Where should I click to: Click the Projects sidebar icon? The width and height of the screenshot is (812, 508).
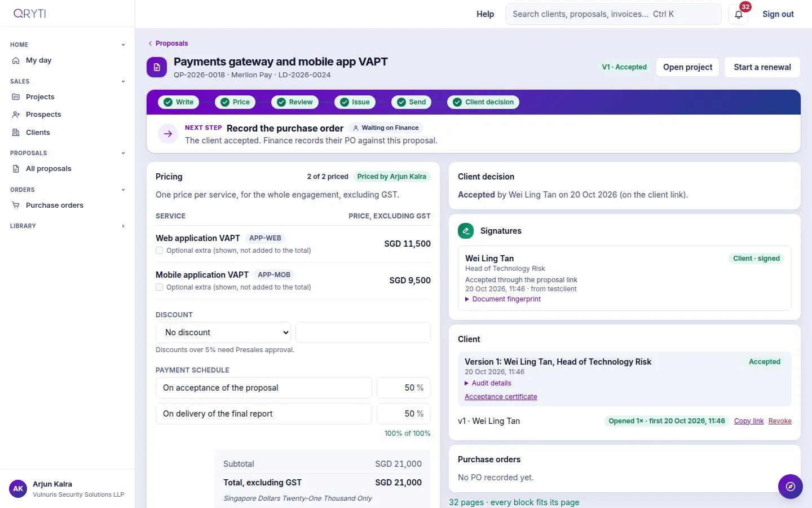[16, 97]
